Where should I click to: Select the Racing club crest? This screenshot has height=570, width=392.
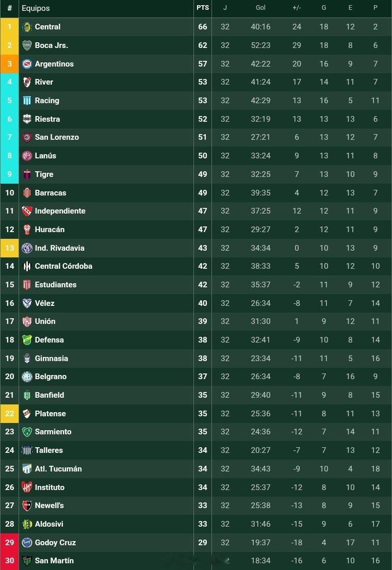click(x=27, y=101)
